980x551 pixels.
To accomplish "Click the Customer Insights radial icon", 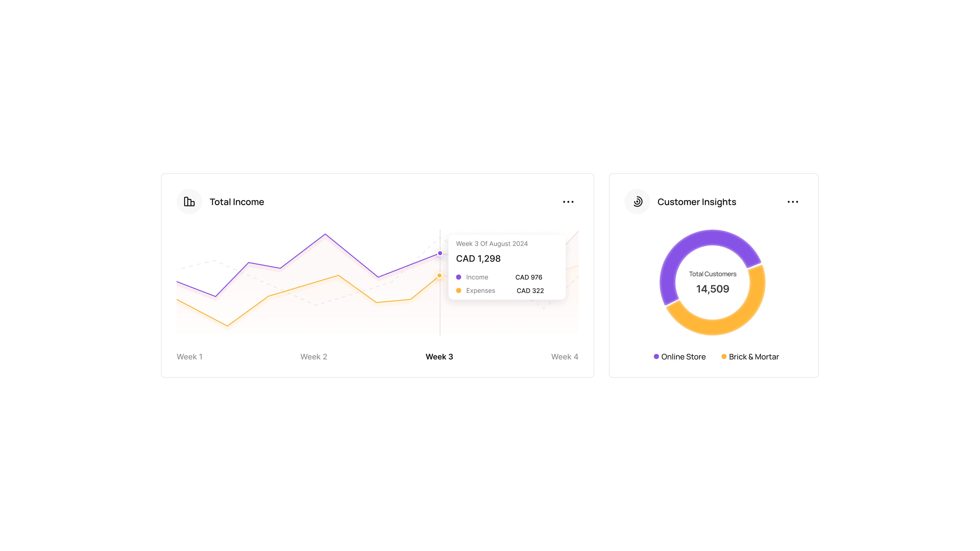I will 637,202.
